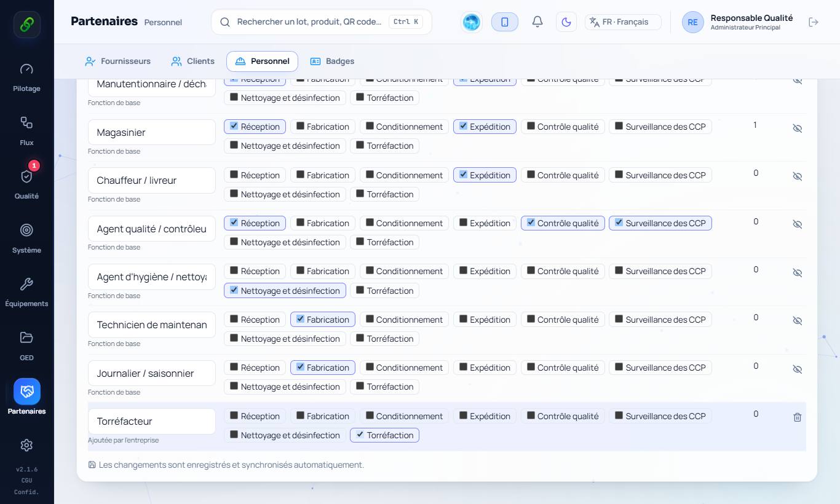The height and width of the screenshot is (504, 840).
Task: Open the CGU link in sidebar footer
Action: [x=26, y=481]
